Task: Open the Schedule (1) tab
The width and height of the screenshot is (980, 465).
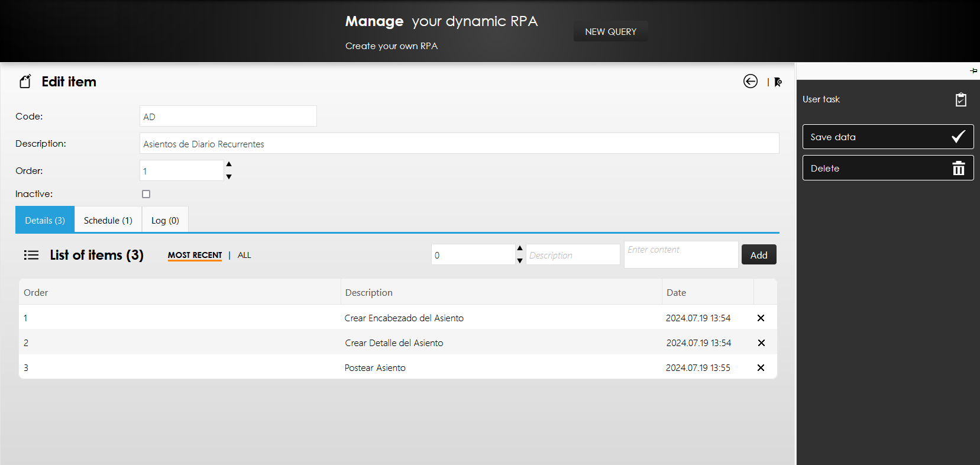Action: coord(108,219)
